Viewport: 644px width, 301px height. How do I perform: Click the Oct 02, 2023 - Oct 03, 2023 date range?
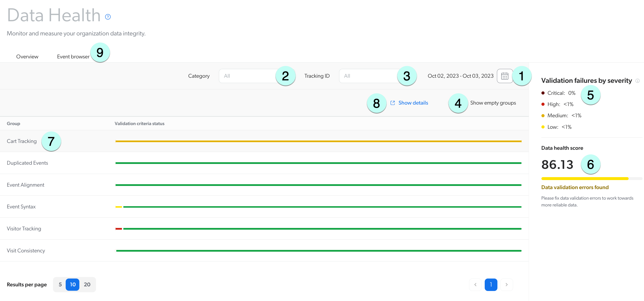[x=461, y=76]
